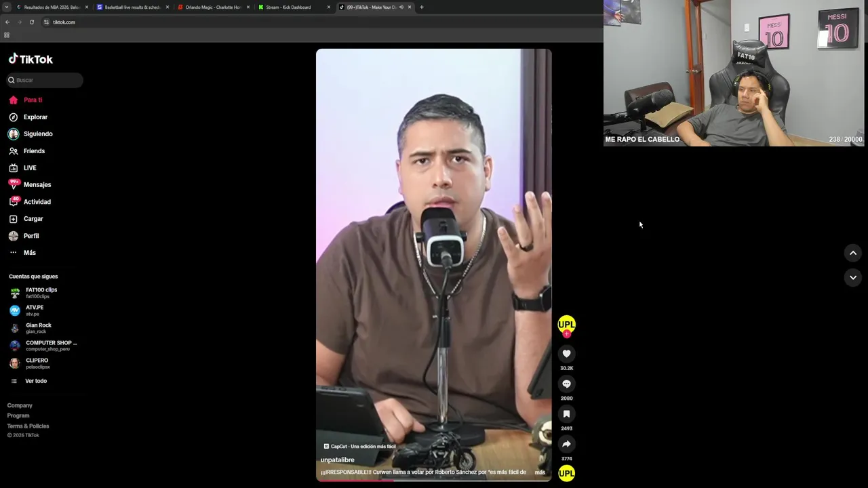Go to Siguiendo feed

click(38, 134)
